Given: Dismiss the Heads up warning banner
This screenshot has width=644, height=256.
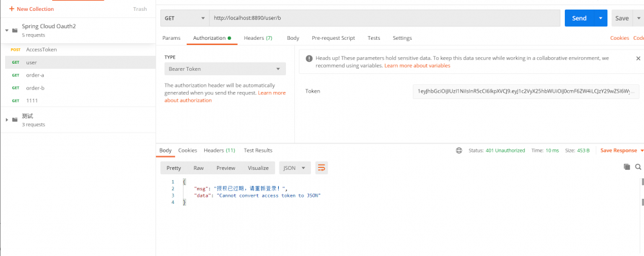Looking at the screenshot, I should tap(638, 59).
